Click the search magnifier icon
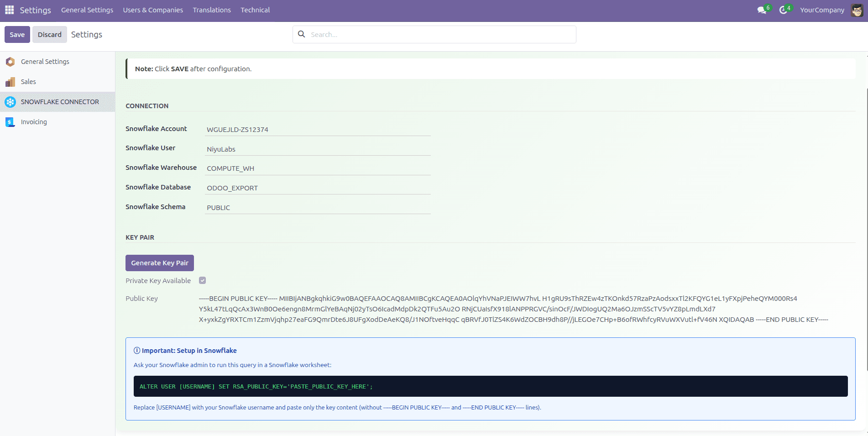Viewport: 868px width, 436px height. pos(302,34)
